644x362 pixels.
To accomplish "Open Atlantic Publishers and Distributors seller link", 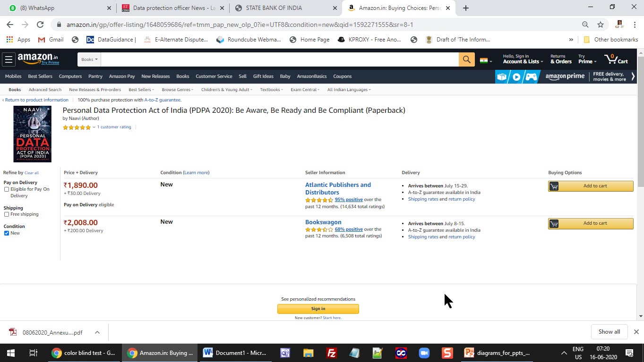I will 338,189.
